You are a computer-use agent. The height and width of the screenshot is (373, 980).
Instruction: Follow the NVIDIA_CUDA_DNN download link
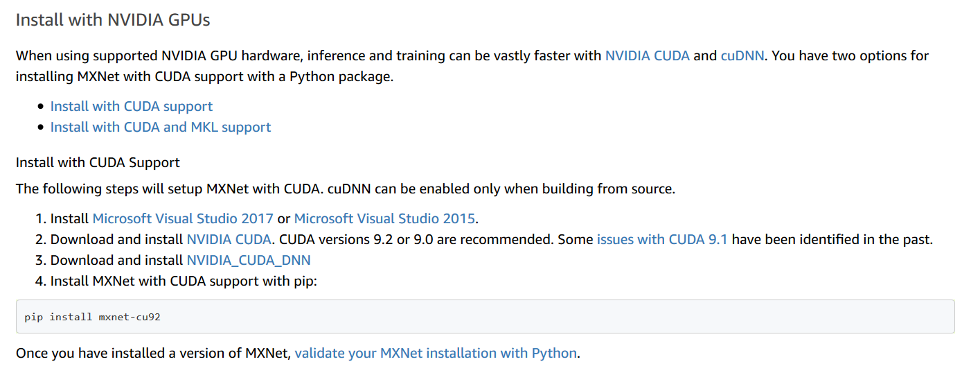249,260
